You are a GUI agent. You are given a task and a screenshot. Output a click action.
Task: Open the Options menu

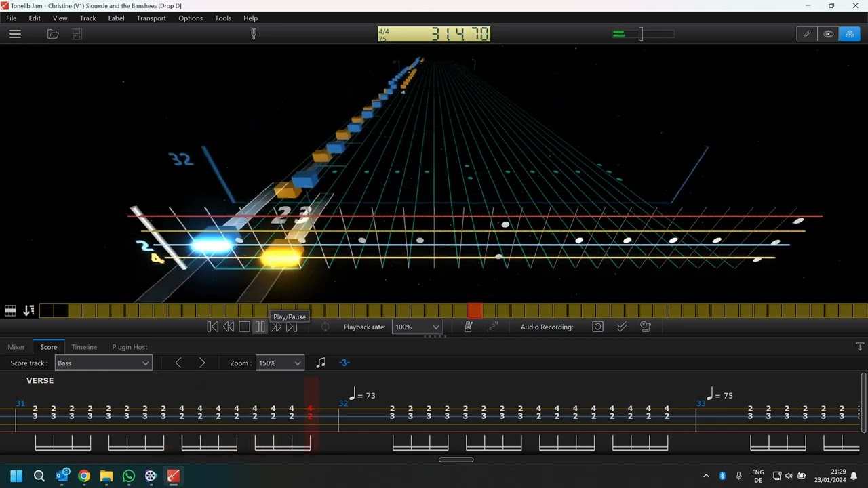click(x=191, y=18)
